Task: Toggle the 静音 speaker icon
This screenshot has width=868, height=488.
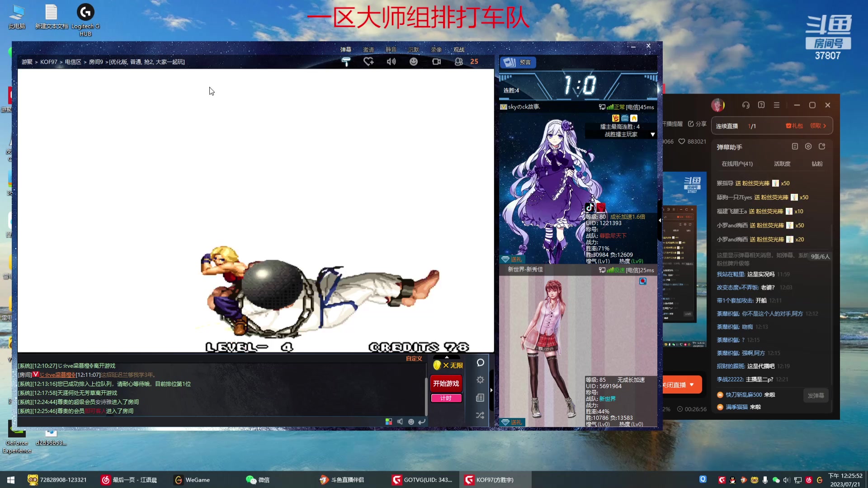Action: tap(391, 61)
